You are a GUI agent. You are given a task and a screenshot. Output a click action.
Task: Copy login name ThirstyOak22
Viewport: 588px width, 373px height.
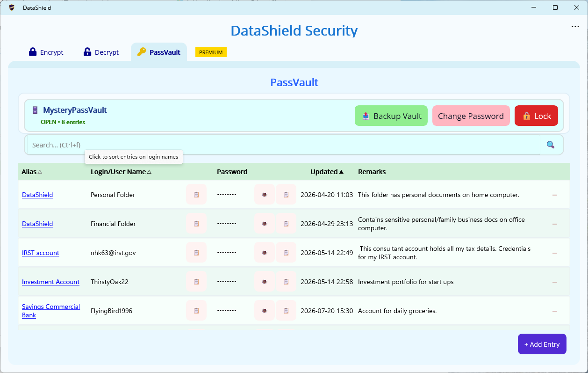(196, 281)
